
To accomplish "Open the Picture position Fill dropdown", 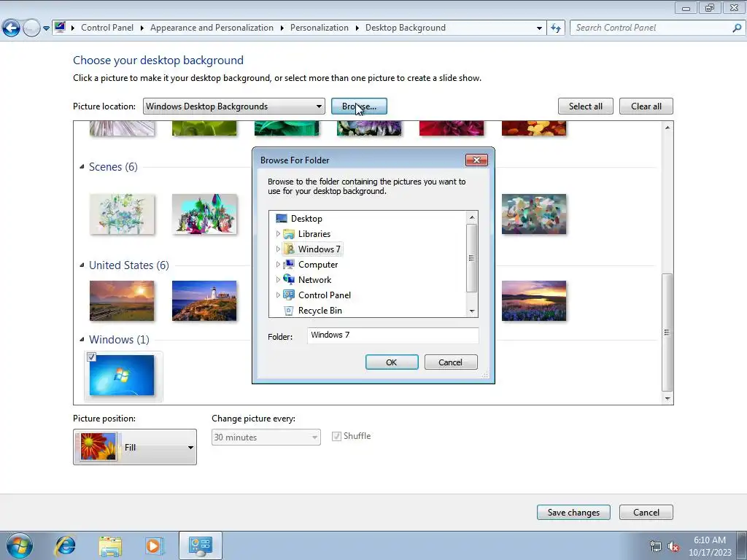I will point(135,447).
